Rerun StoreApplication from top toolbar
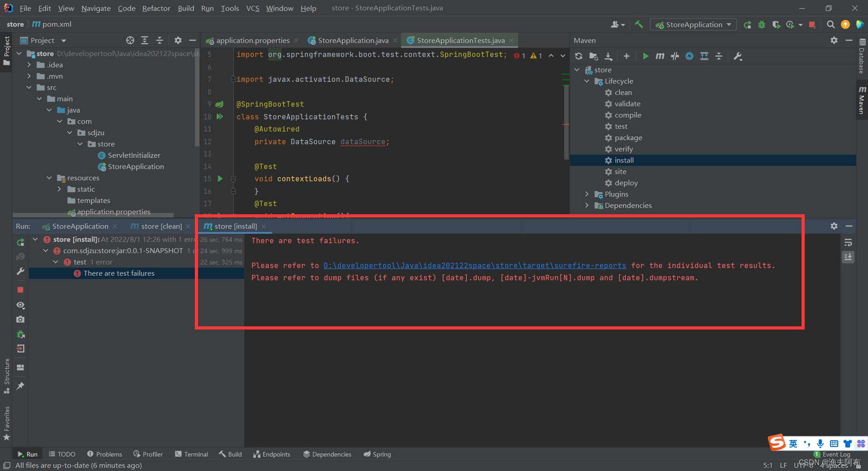This screenshot has height=471, width=868. click(747, 24)
